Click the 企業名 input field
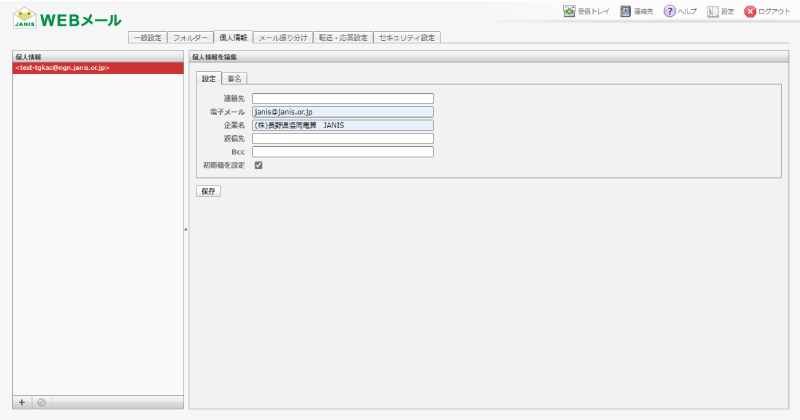The image size is (800, 420). pos(343,125)
